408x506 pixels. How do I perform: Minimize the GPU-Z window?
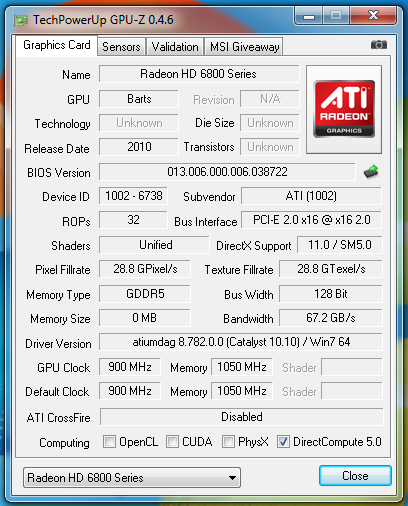(x=309, y=16)
